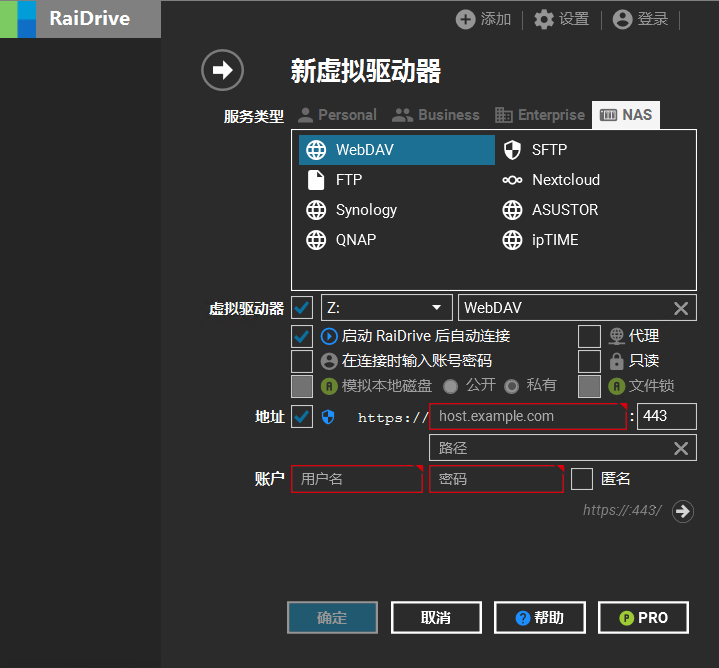Click the 取消 cancel button
Screen dimensions: 719x668
436,618
